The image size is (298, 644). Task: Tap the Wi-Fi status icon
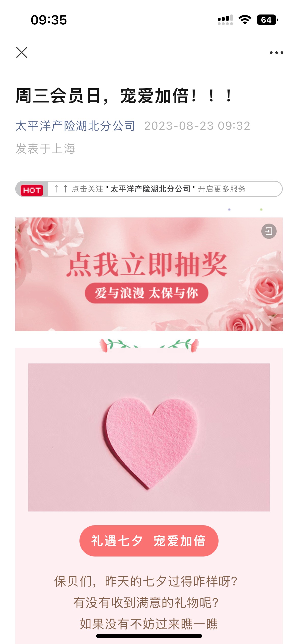[x=245, y=20]
